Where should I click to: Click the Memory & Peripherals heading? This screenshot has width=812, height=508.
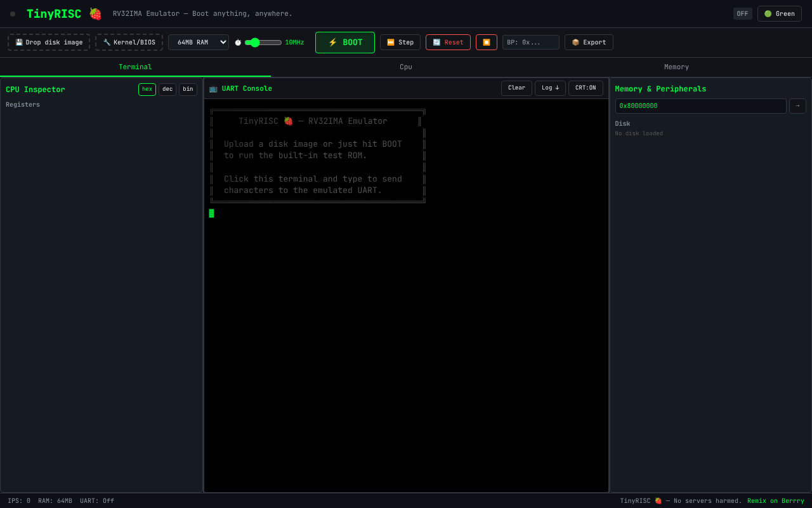pos(660,89)
